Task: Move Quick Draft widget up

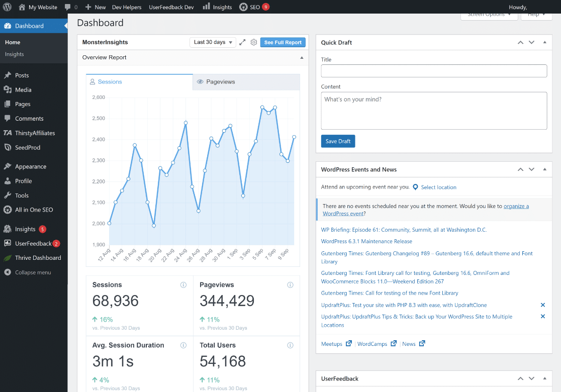Action: point(521,42)
